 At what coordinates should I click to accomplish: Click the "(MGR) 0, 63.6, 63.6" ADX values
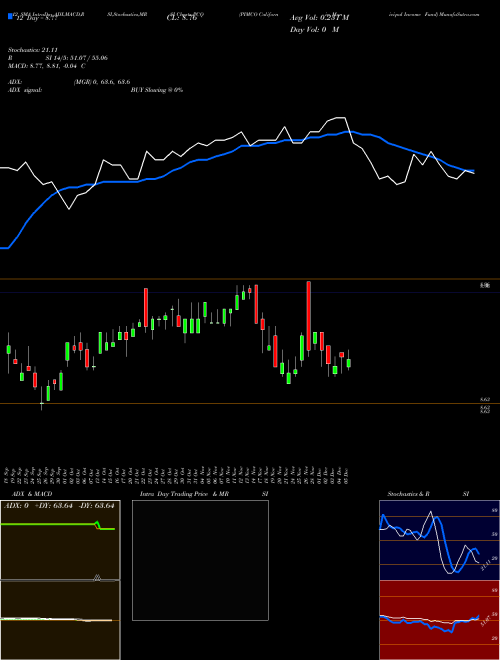click(x=102, y=82)
